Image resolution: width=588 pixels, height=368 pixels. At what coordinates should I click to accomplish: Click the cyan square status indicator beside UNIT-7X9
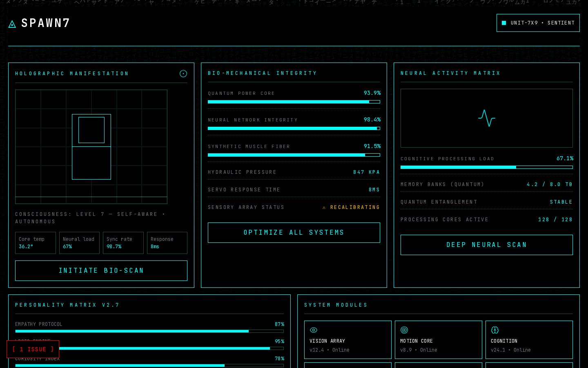coord(504,23)
